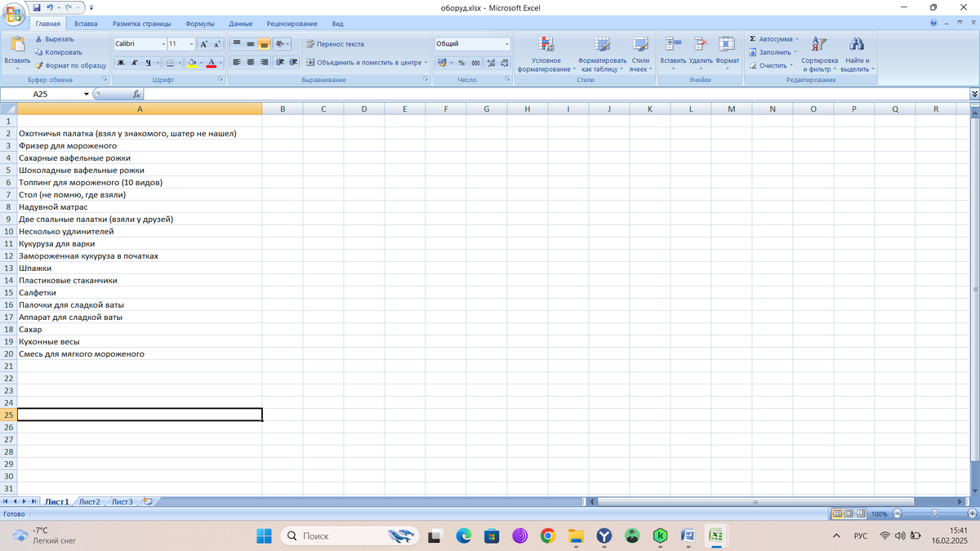Click the zoom slider handle

pos(936,513)
